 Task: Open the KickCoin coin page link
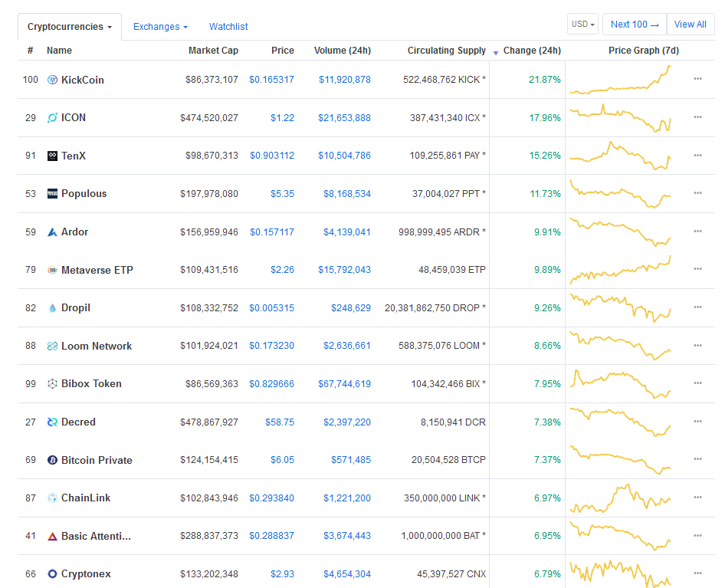82,80
